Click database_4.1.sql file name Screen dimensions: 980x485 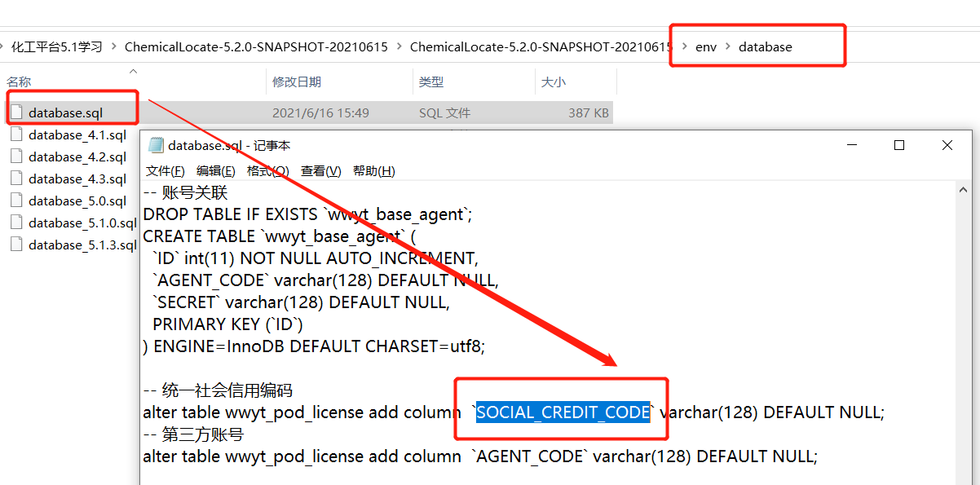pyautogui.click(x=77, y=134)
